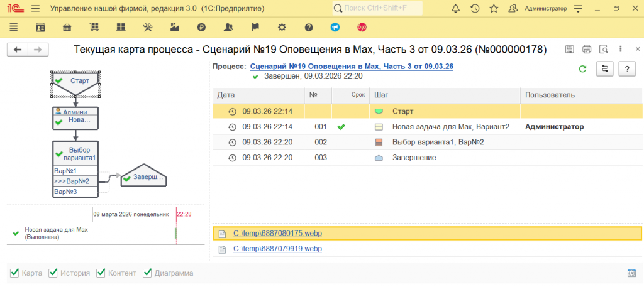
Task: Open the CRM contacts card section icon
Action: pyautogui.click(x=40, y=28)
